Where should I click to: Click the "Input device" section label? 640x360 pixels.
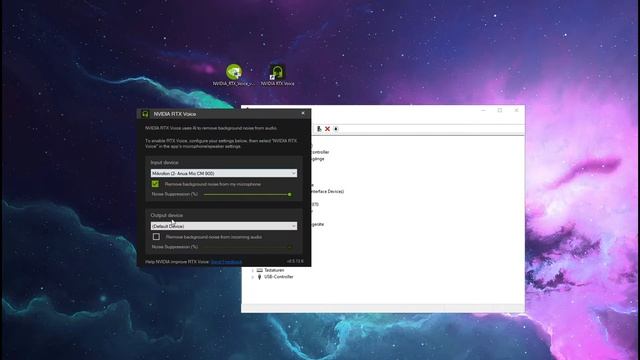164,162
